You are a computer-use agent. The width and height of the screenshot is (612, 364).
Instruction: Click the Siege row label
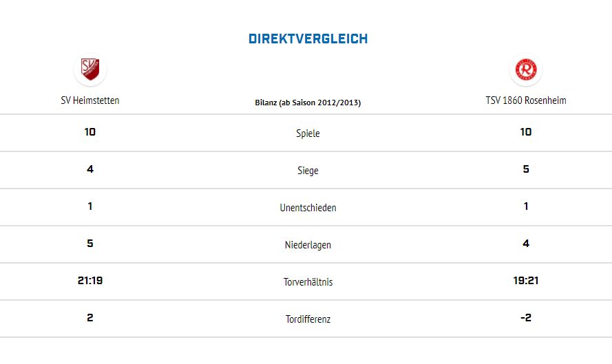(308, 171)
